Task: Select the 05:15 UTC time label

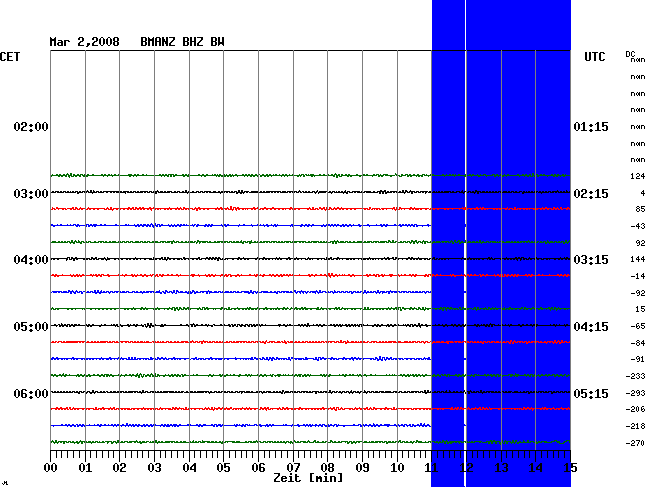Action: pyautogui.click(x=591, y=393)
